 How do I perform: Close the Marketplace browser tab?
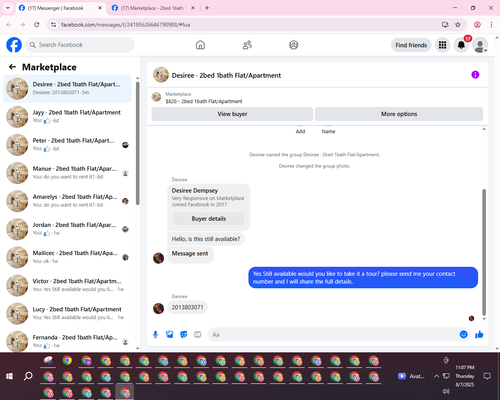point(193,8)
